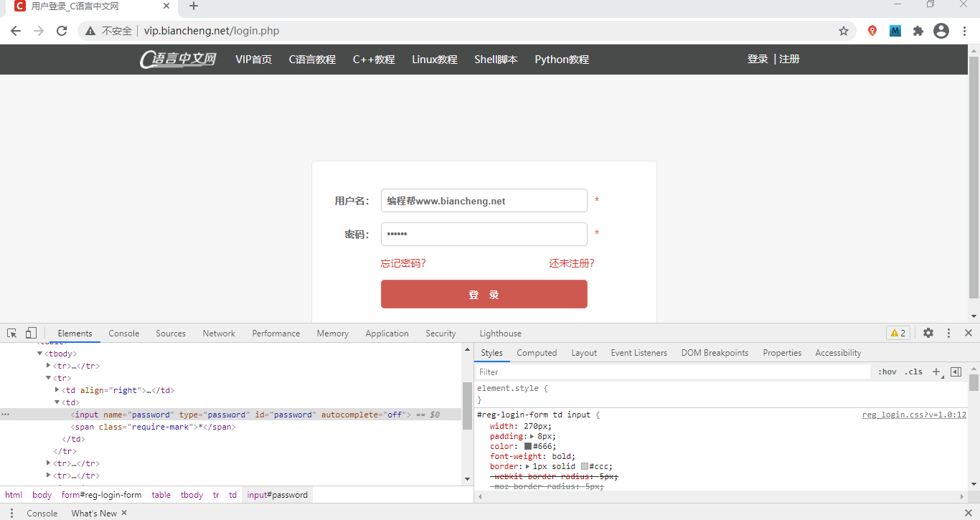Click the red location pin extension icon
The image size is (980, 520).
point(872,31)
